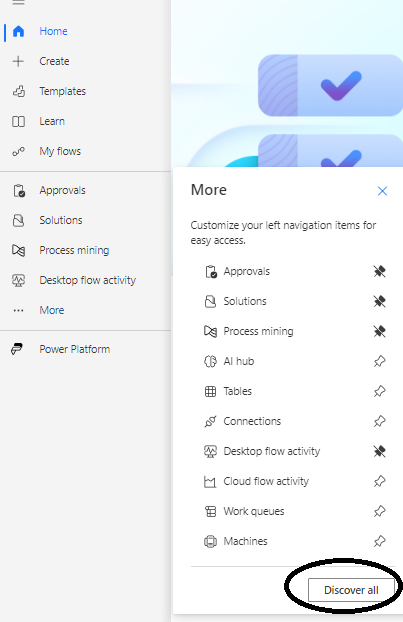Toggle the hamburger navigation menu

(x=18, y=2)
